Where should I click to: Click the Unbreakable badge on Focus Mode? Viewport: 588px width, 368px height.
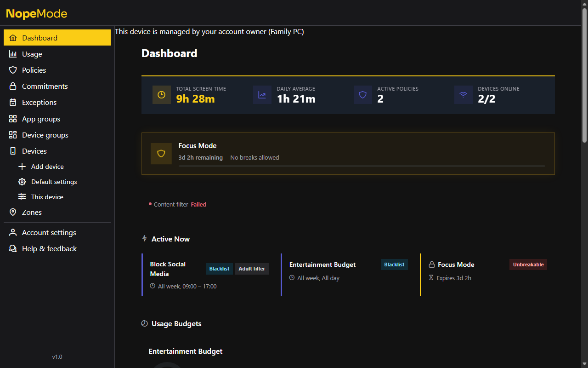(528, 264)
